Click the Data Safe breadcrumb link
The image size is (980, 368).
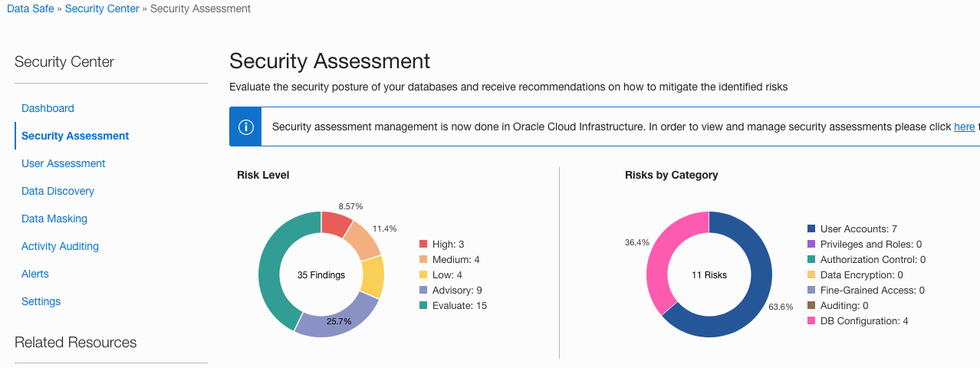click(x=30, y=9)
